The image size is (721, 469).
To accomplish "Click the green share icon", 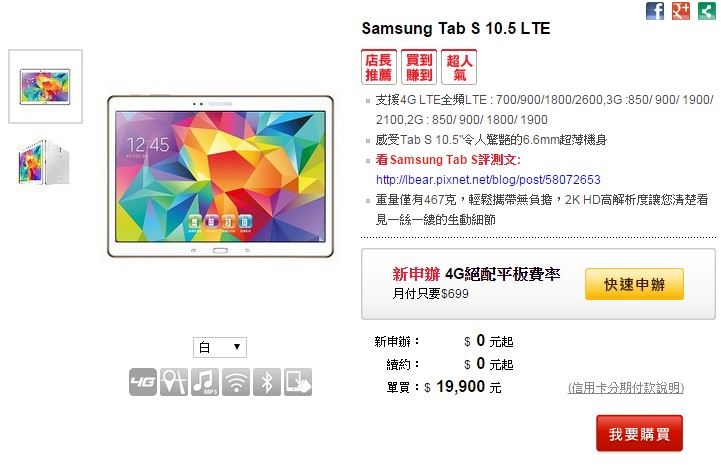I will tap(706, 11).
